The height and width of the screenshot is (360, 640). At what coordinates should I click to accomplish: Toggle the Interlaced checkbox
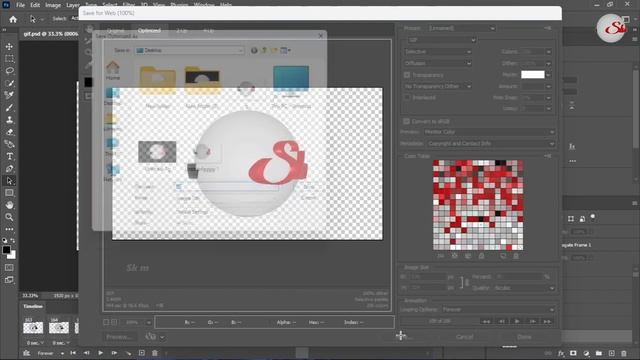pos(407,98)
